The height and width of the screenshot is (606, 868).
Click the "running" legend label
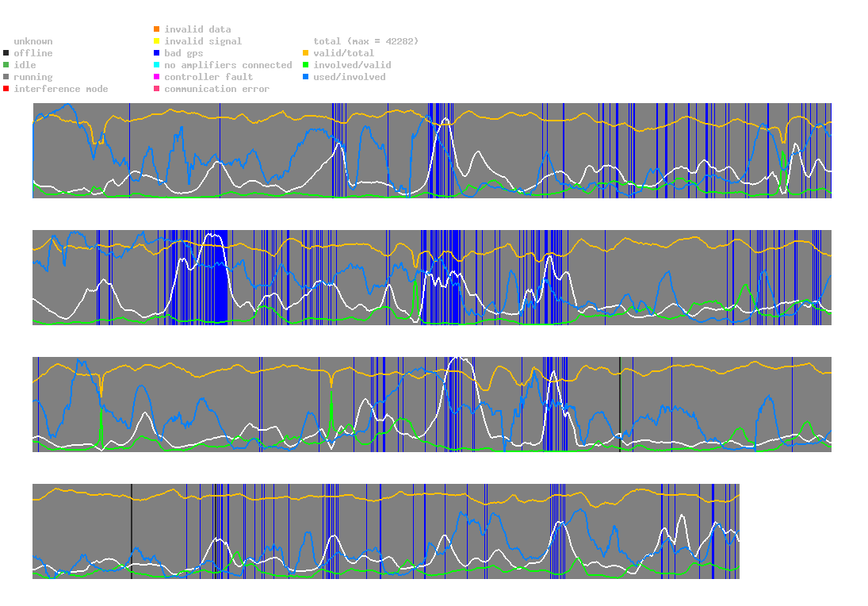33,77
